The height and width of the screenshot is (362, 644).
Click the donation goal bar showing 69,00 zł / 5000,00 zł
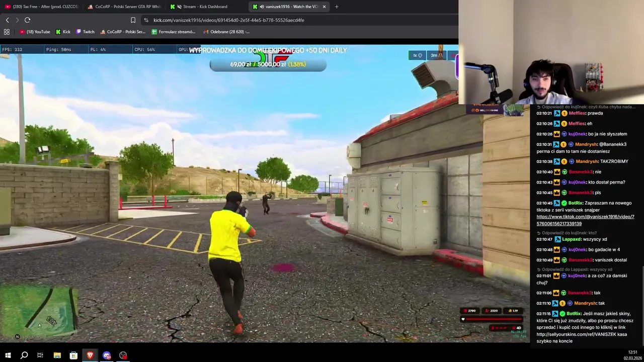pyautogui.click(x=268, y=64)
